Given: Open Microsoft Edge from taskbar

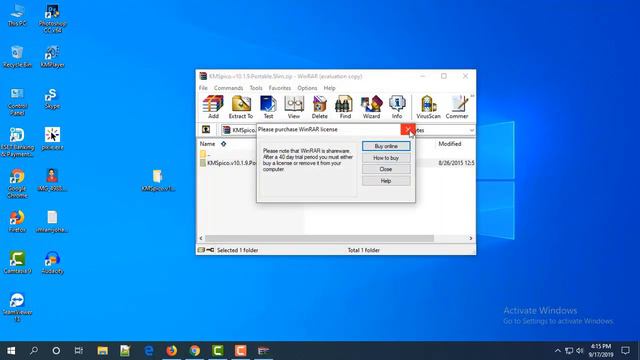Looking at the screenshot, I should [x=149, y=351].
